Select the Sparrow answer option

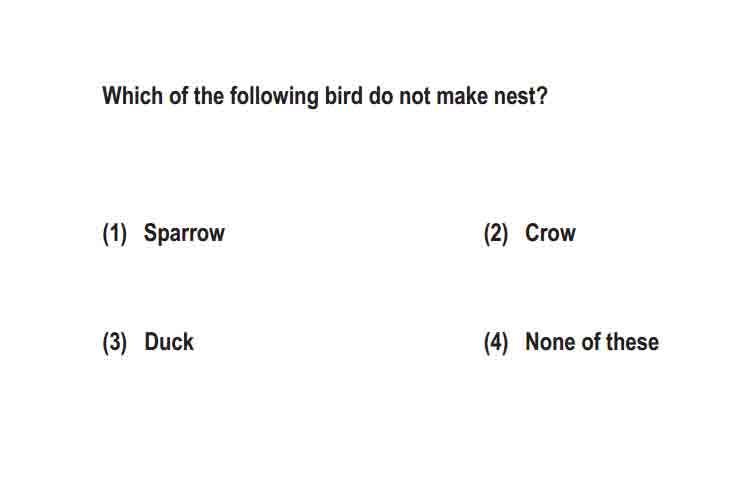coord(184,234)
